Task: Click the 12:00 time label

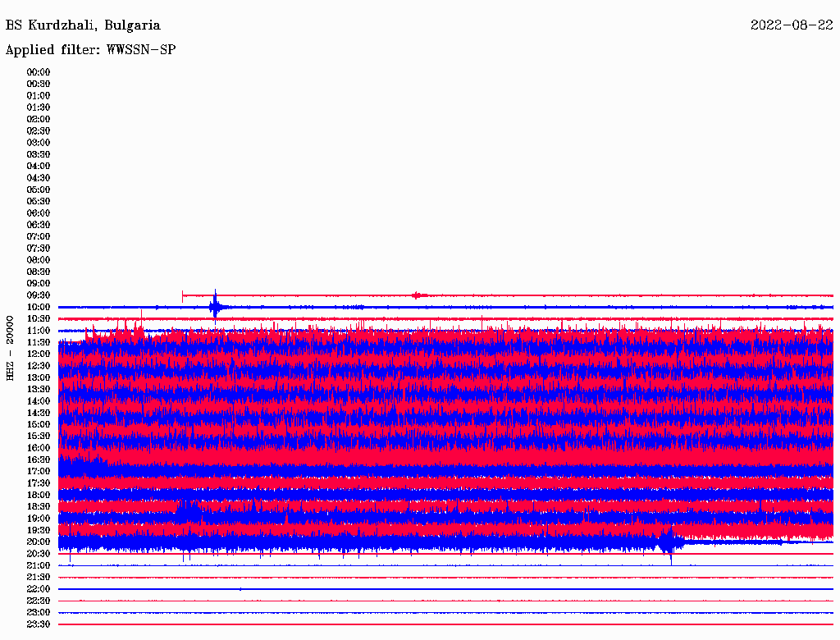Action: click(x=39, y=354)
